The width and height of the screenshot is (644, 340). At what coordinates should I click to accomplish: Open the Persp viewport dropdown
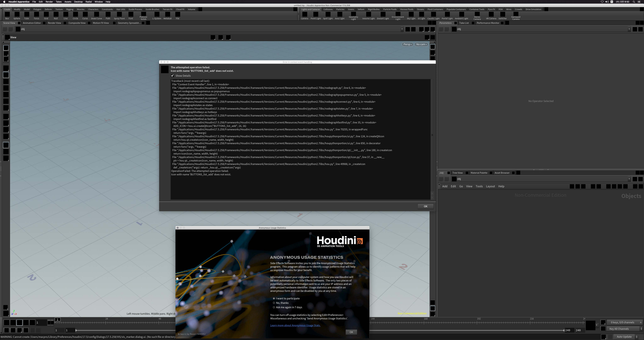pyautogui.click(x=407, y=44)
